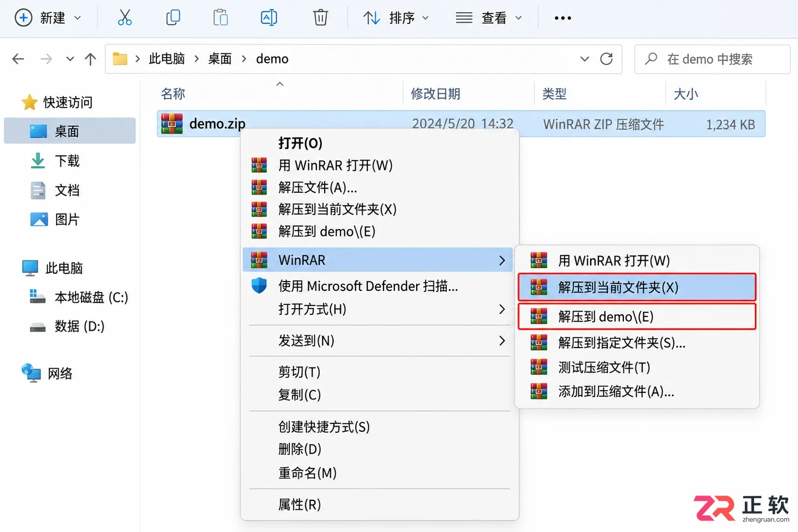Image resolution: width=798 pixels, height=532 pixels.
Task: Click the Cut scissors icon in toolbar
Action: 125,18
